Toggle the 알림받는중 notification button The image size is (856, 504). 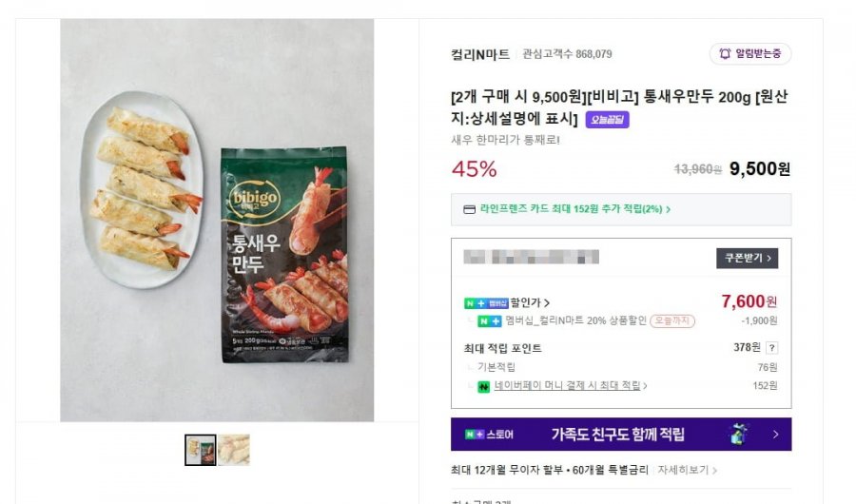tap(750, 54)
